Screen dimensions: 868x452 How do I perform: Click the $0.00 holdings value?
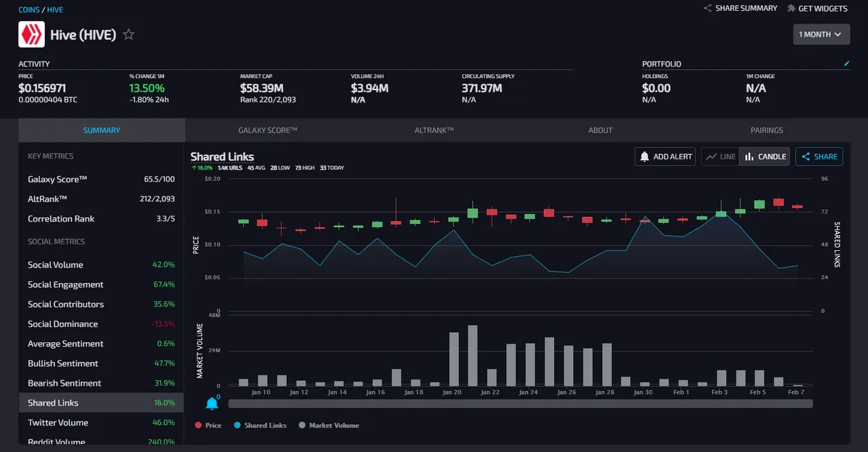click(x=656, y=88)
